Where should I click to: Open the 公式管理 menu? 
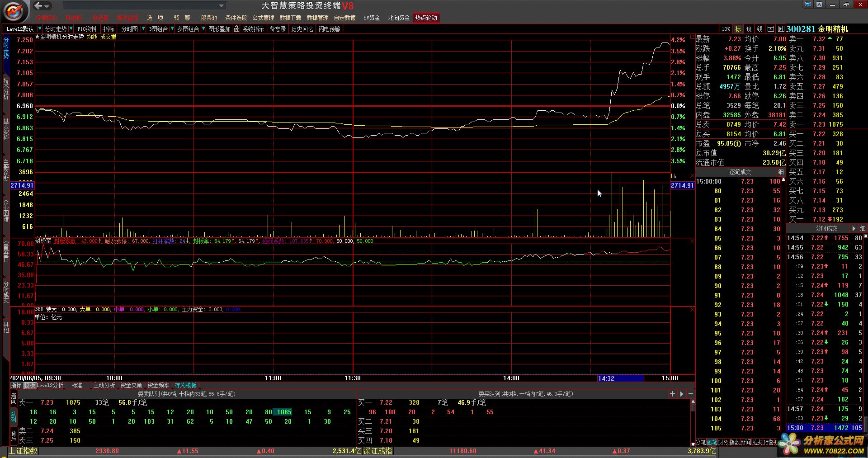263,18
